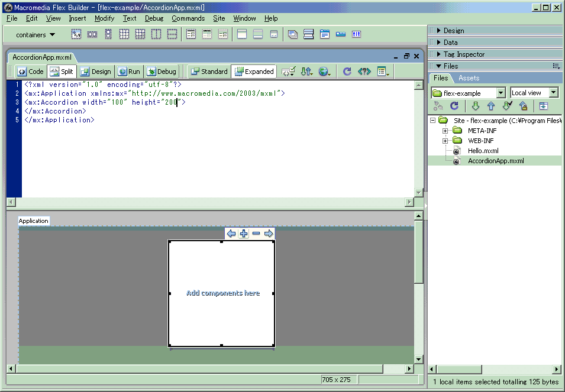Open the code reference icon in toolbar
Viewport: 565px width, 392px height.
coord(364,72)
